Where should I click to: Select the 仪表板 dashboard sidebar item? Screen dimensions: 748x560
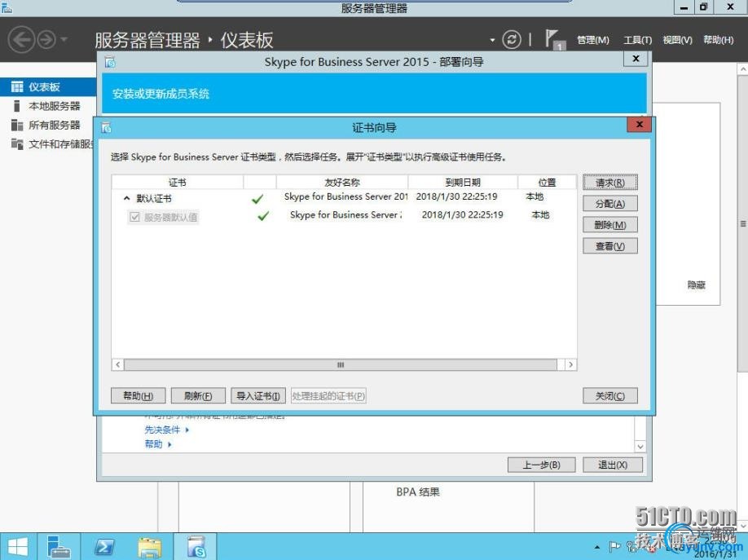pos(48,87)
